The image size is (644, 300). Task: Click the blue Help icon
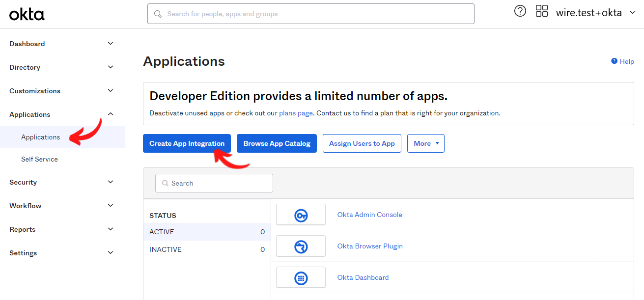click(x=614, y=61)
